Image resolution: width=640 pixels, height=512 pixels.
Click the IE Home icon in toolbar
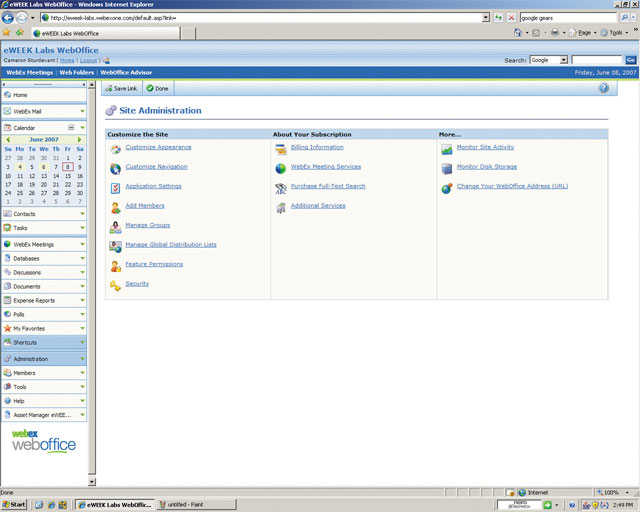pyautogui.click(x=518, y=33)
